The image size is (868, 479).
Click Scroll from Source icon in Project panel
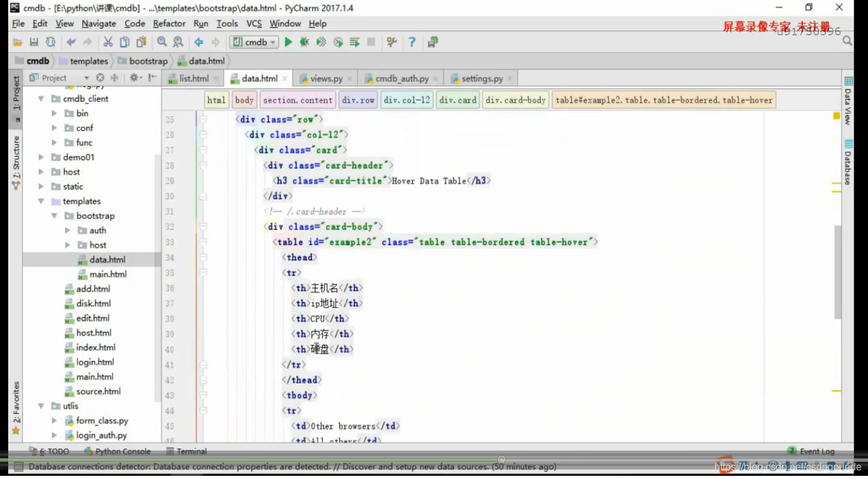[100, 78]
